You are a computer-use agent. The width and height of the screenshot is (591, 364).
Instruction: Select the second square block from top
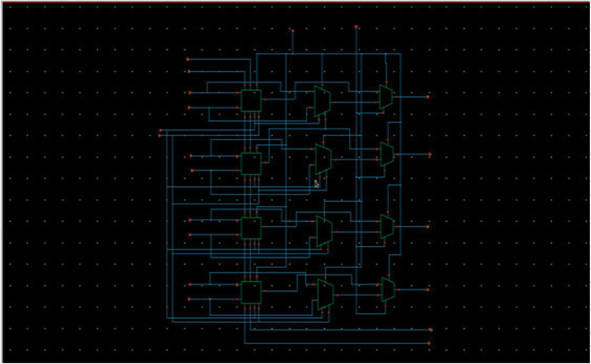(x=251, y=164)
